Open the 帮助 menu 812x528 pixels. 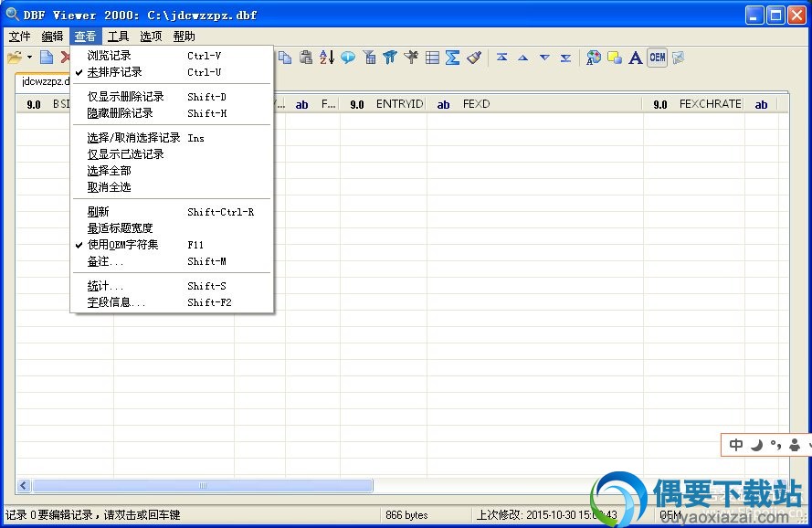point(184,37)
